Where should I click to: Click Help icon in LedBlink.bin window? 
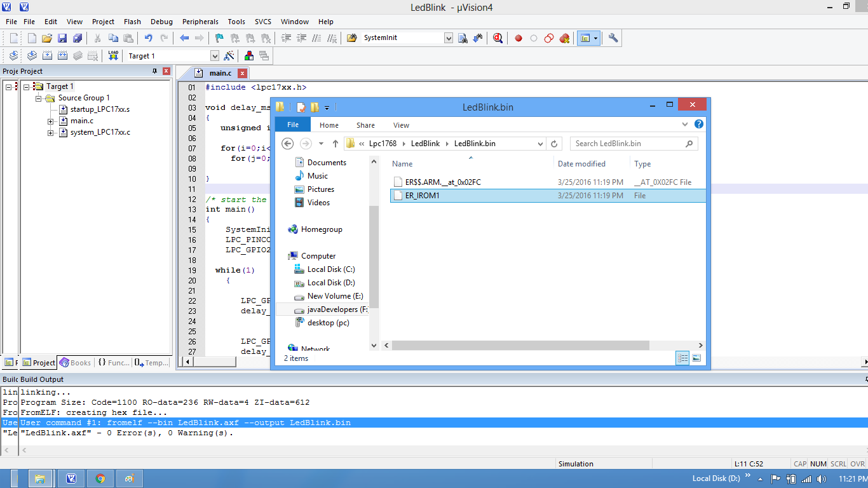699,125
